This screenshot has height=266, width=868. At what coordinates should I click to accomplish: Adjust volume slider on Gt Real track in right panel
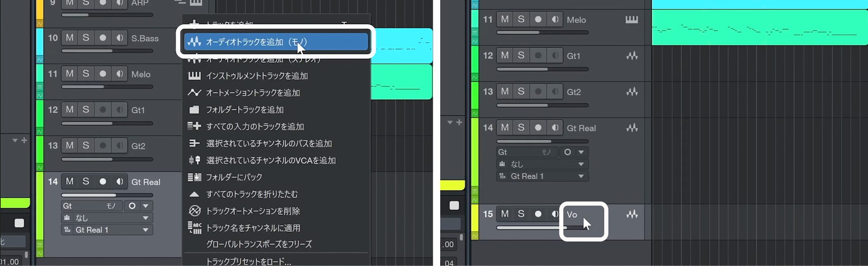tap(542, 141)
